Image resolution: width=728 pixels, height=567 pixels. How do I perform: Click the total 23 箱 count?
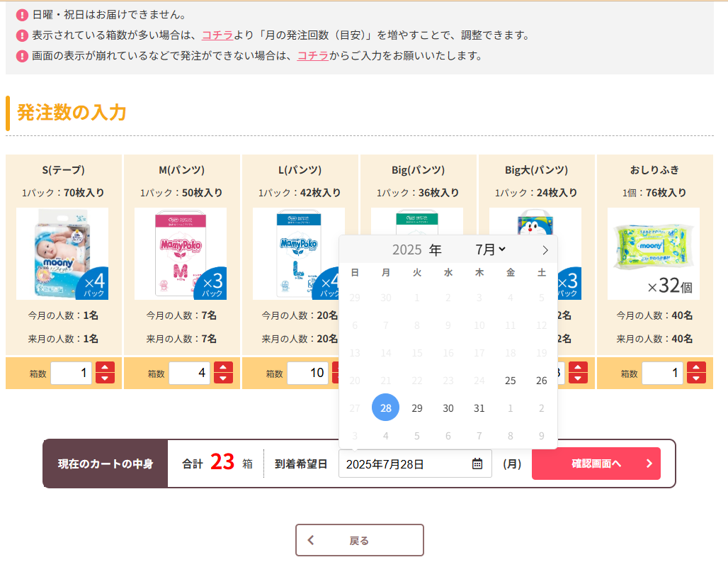(x=222, y=462)
